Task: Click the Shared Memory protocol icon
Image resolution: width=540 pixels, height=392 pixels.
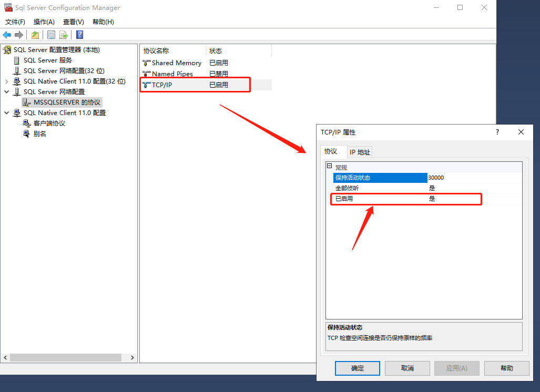Action: 146,63
